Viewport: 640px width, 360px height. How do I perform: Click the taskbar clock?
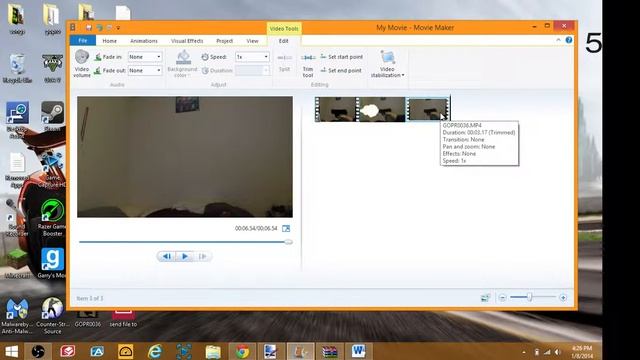tap(582, 352)
